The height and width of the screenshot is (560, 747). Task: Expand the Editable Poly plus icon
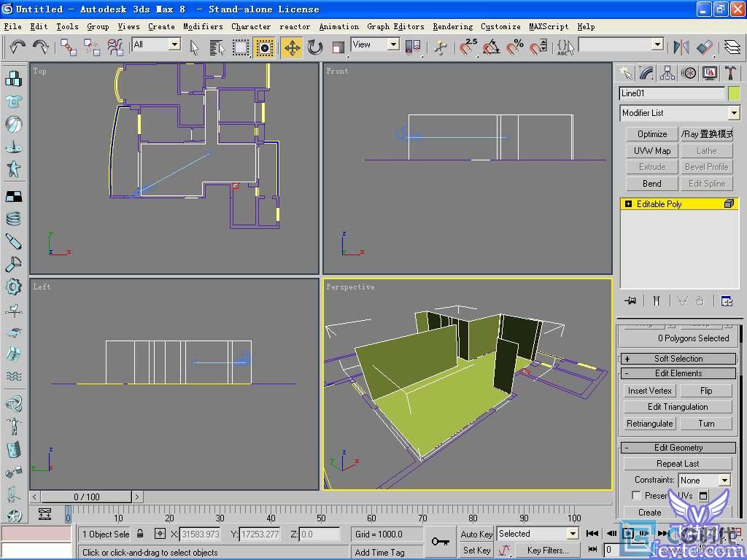(628, 204)
